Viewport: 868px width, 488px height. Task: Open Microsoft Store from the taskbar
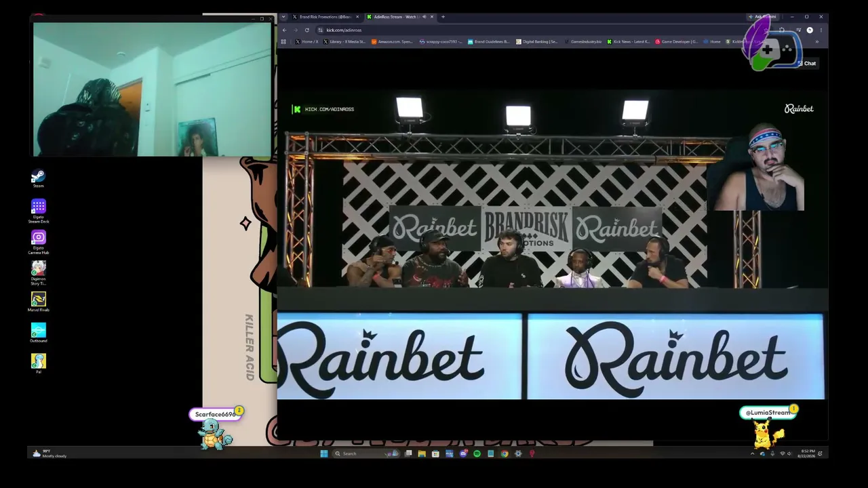click(x=435, y=453)
